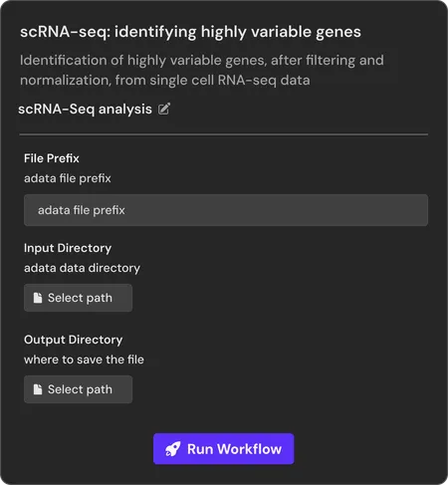Click the adata data directory helper text
Viewport: 448px width, 485px height.
(x=82, y=268)
